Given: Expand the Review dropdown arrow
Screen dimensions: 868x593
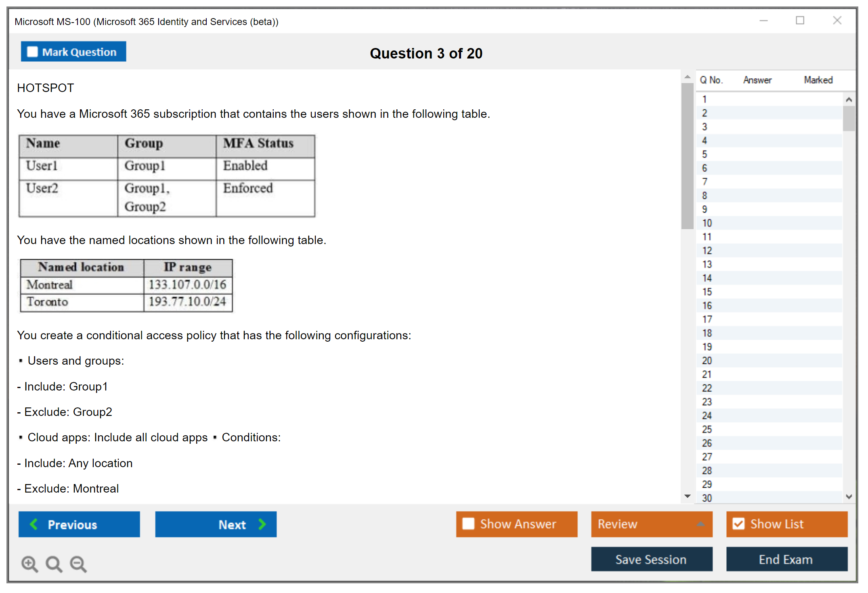Looking at the screenshot, I should [x=700, y=524].
